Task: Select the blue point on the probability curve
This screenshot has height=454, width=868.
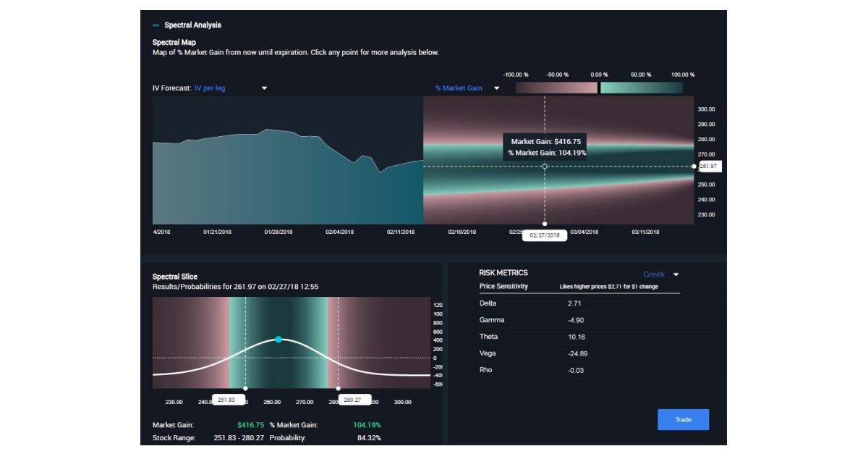Action: tap(277, 338)
